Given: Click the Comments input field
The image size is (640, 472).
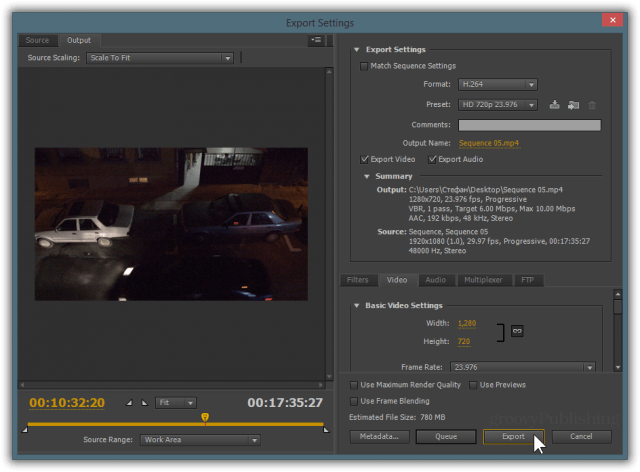Looking at the screenshot, I should 529,125.
